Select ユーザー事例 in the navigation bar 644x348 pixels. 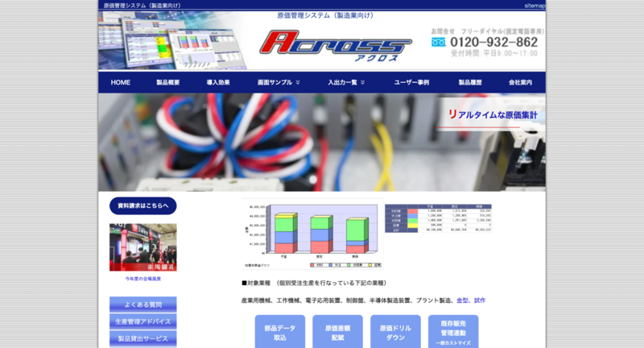[411, 83]
